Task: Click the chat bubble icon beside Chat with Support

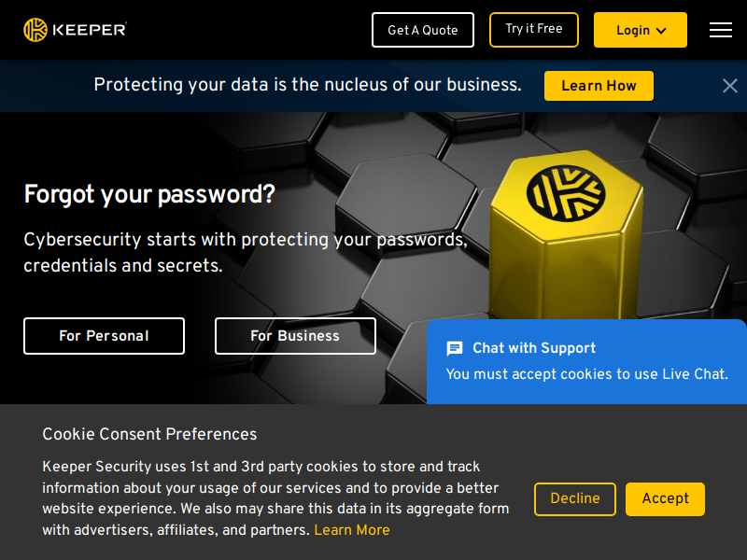Action: [x=455, y=348]
